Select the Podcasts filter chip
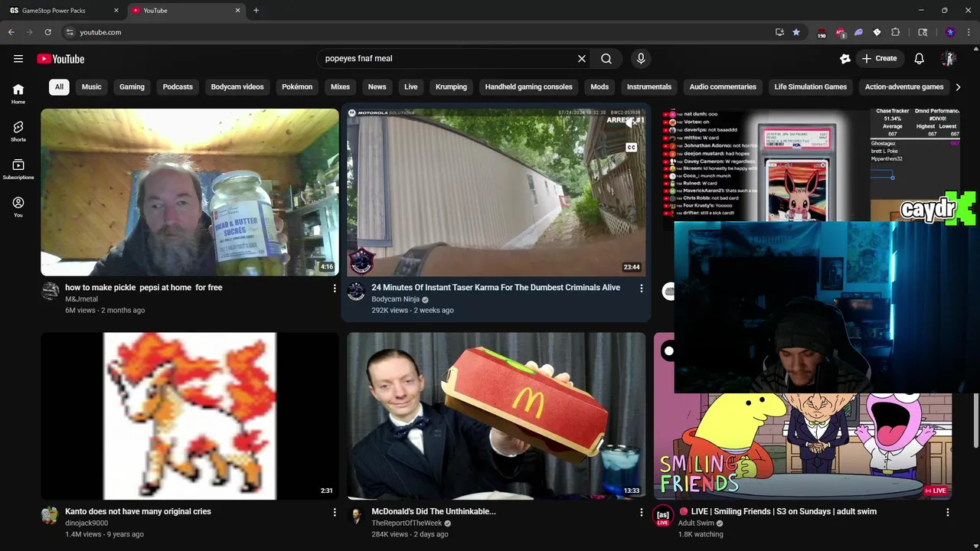 178,86
